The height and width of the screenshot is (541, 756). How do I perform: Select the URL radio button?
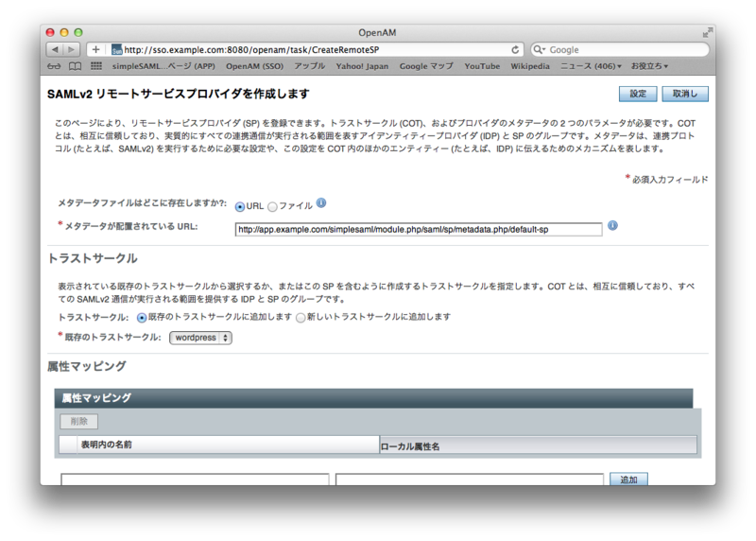(x=240, y=206)
